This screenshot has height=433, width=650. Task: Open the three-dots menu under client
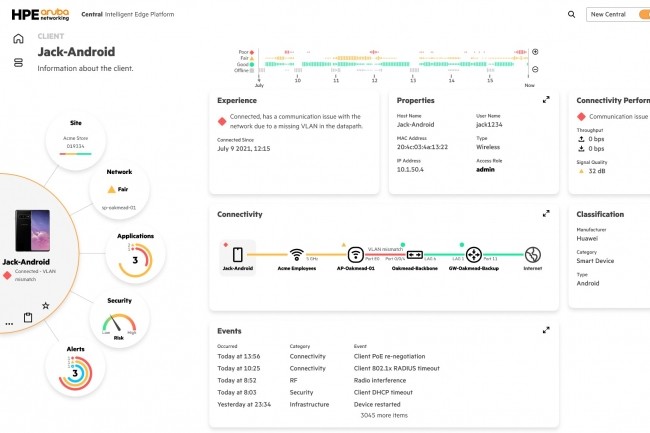9,323
